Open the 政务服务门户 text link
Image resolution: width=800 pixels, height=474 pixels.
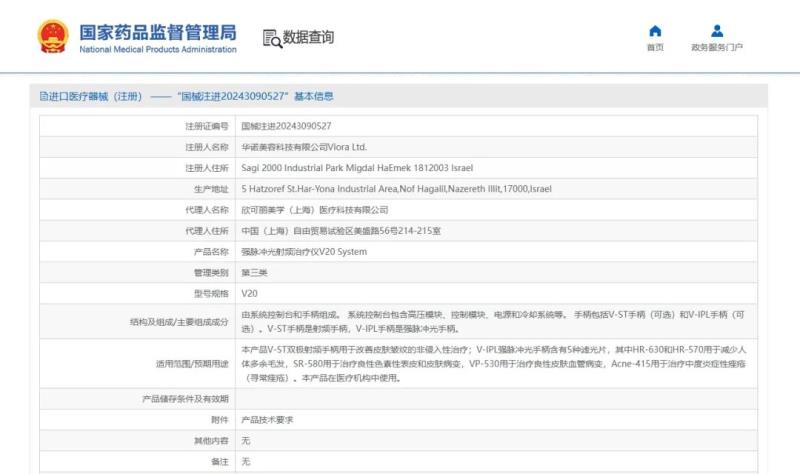[717, 48]
